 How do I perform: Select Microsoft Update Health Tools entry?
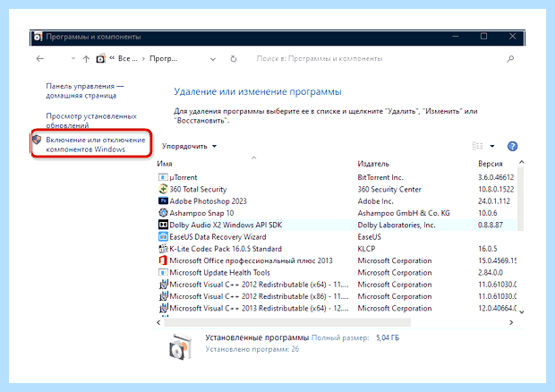coord(220,272)
